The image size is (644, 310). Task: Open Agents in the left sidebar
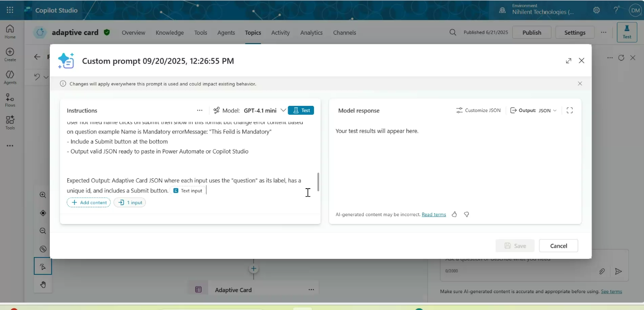pos(10,77)
